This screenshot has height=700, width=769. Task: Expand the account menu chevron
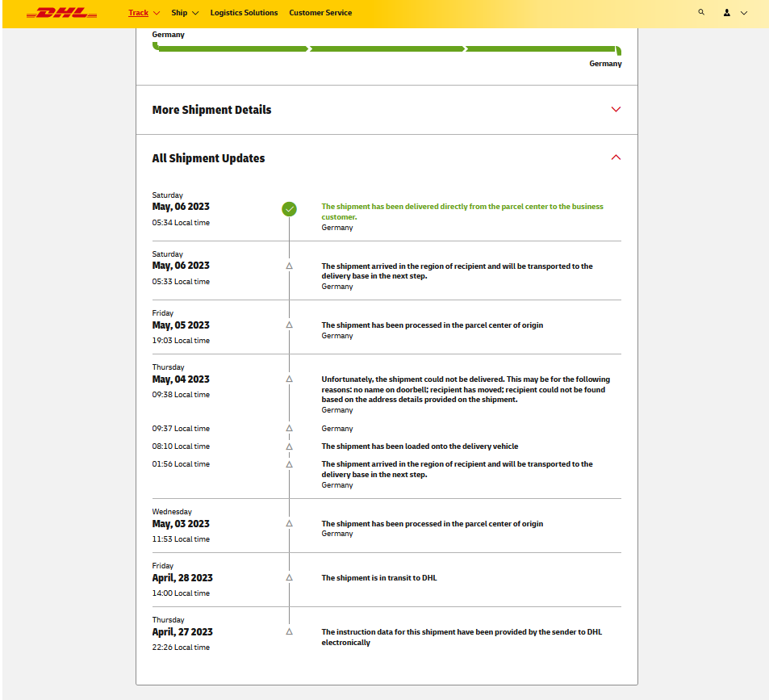(743, 13)
